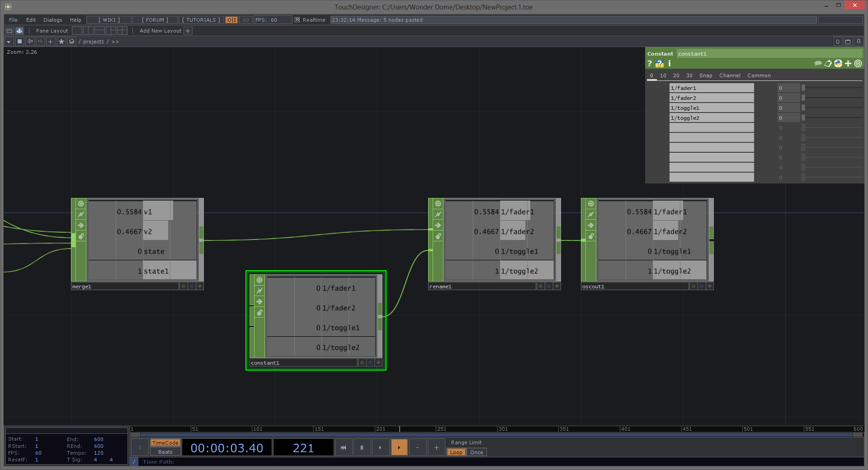Click the 1/fader1 value slider
Viewport: 868px width, 470px height.
click(x=832, y=88)
